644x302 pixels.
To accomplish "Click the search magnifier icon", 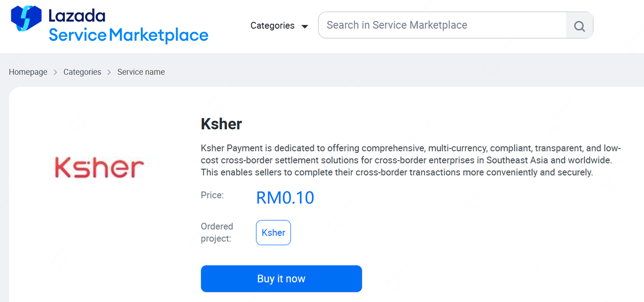I will (x=579, y=26).
